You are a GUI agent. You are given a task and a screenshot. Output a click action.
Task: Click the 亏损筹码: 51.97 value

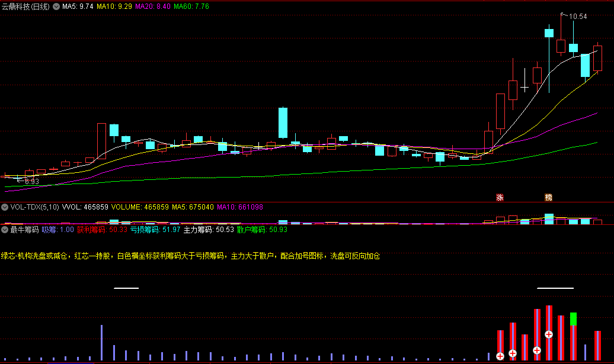155,230
